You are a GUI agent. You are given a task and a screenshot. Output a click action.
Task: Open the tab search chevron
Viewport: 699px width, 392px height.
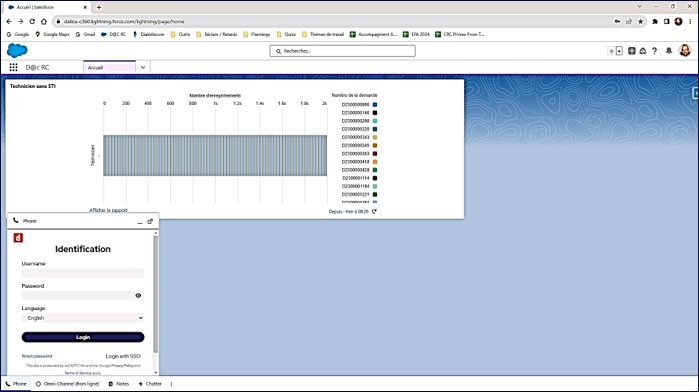(x=639, y=6)
